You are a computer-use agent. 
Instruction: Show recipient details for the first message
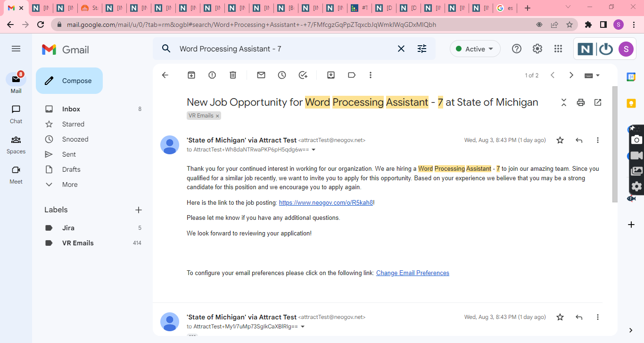[x=314, y=150]
